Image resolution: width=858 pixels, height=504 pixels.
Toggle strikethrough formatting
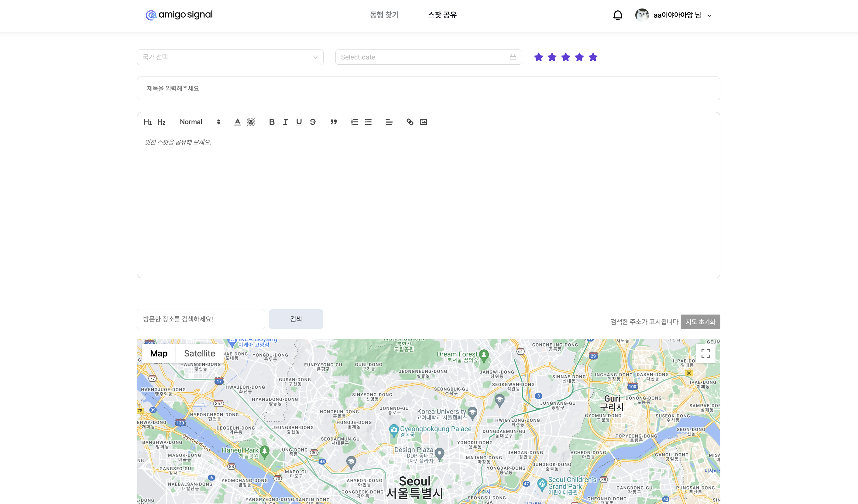click(313, 122)
